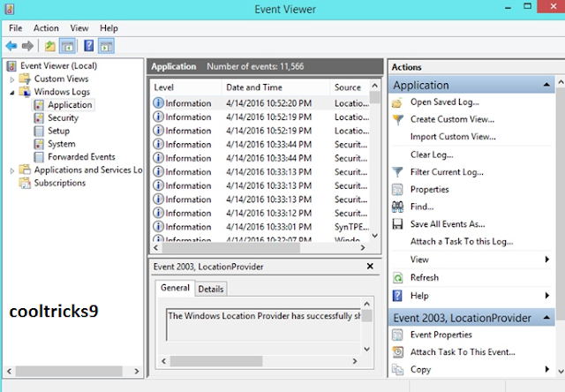The width and height of the screenshot is (565, 392).
Task: Close the event preview pane with X
Action: click(x=370, y=267)
